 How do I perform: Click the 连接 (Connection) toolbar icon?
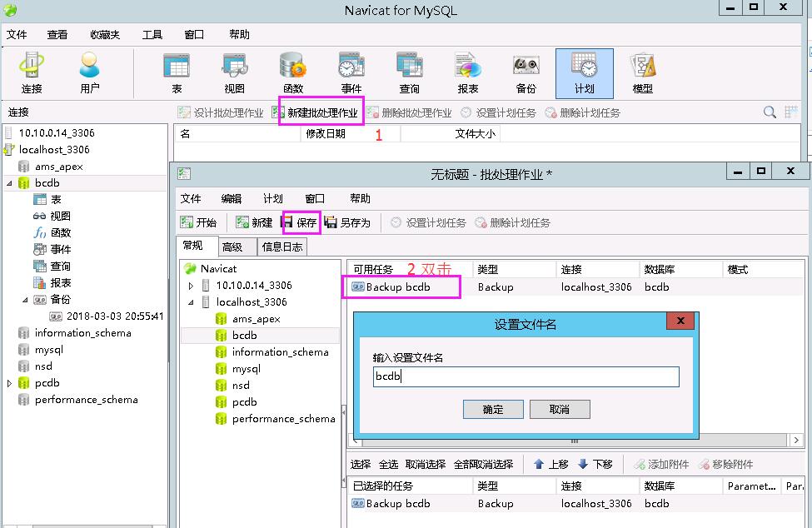point(32,73)
